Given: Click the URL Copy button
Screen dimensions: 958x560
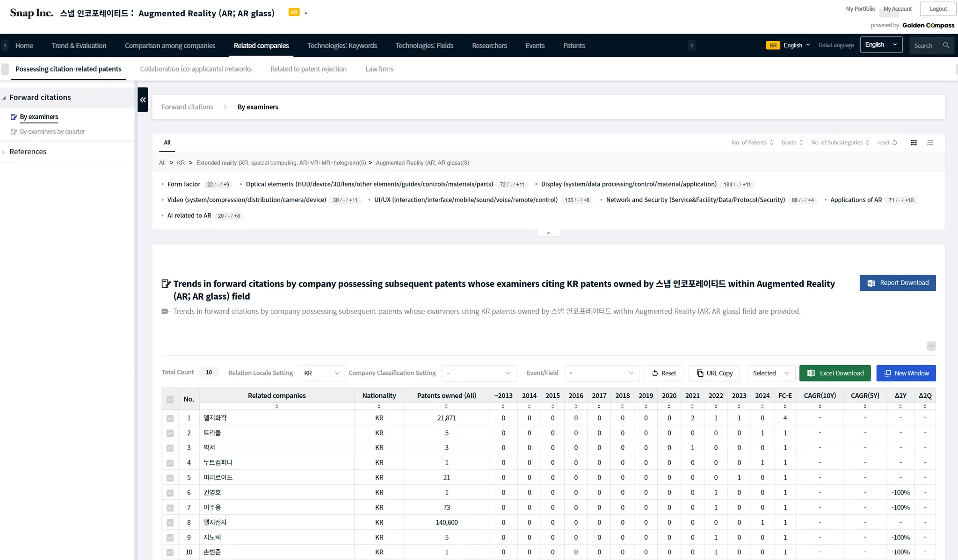Looking at the screenshot, I should coord(714,373).
